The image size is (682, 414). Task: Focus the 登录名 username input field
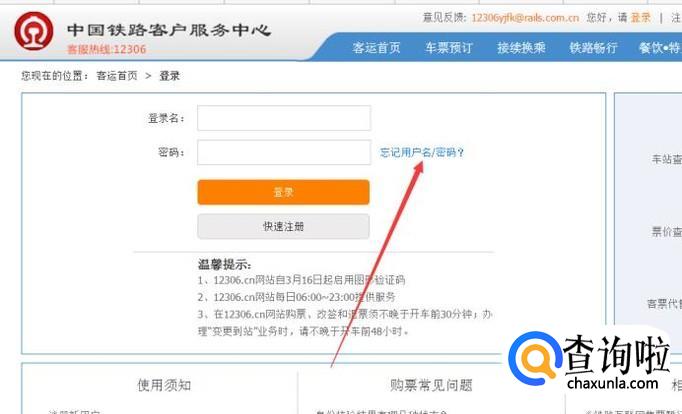[x=284, y=118]
